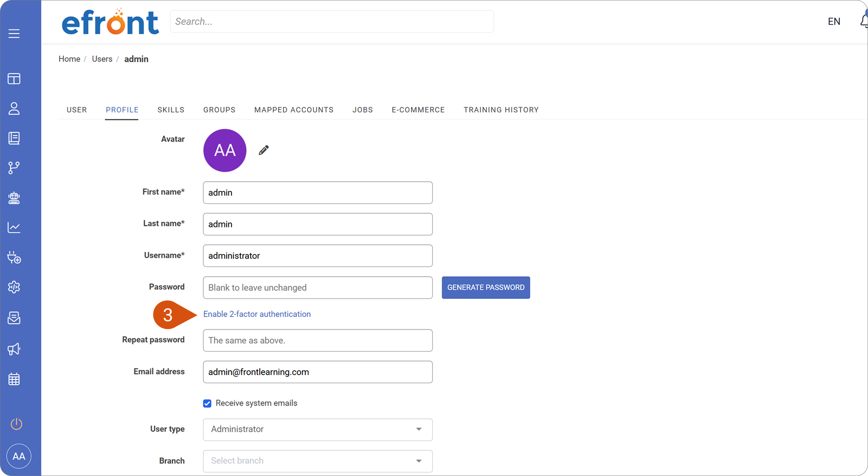Open the branches fork icon in sidebar
The image size is (868, 476).
click(x=14, y=168)
